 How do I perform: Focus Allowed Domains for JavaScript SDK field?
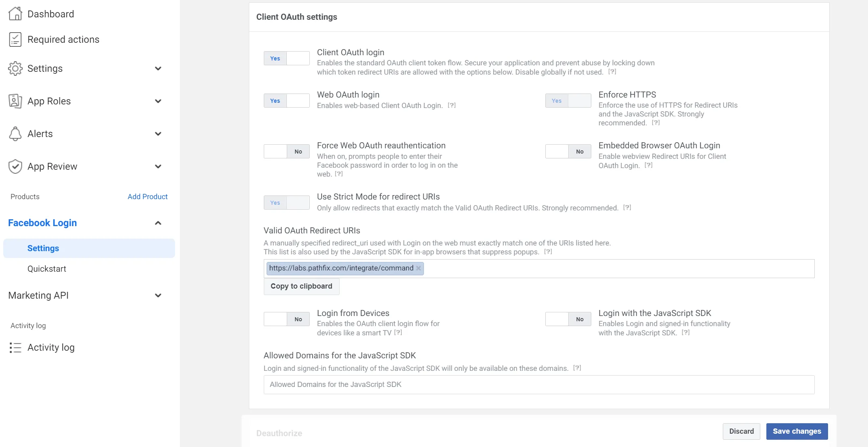539,385
